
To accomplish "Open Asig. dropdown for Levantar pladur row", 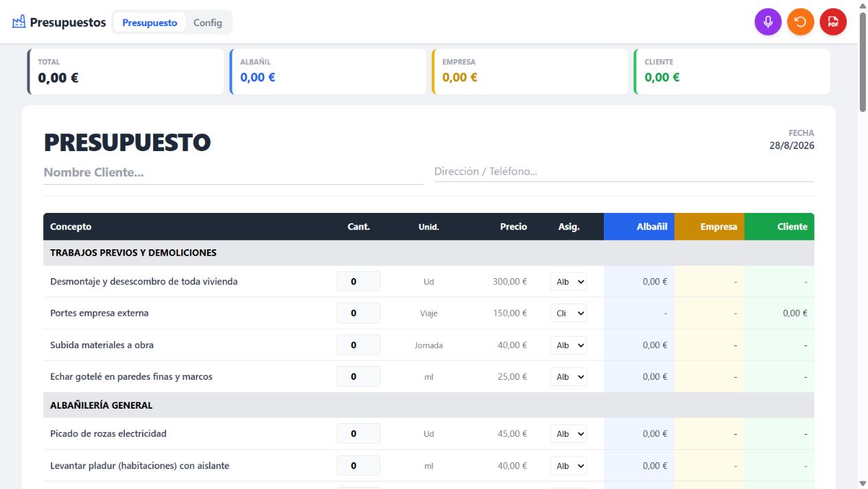I will tap(569, 466).
